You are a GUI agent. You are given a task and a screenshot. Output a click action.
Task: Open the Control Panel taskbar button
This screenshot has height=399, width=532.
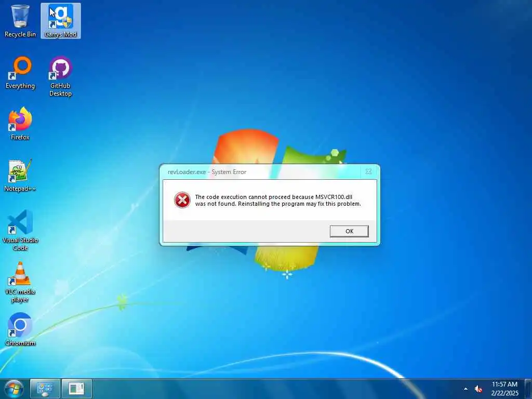(x=45, y=389)
